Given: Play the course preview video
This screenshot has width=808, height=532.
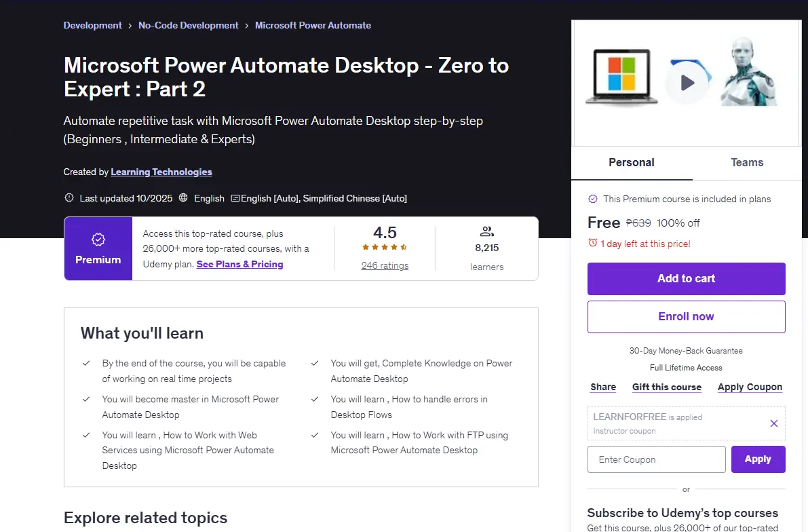Looking at the screenshot, I should coord(687,83).
